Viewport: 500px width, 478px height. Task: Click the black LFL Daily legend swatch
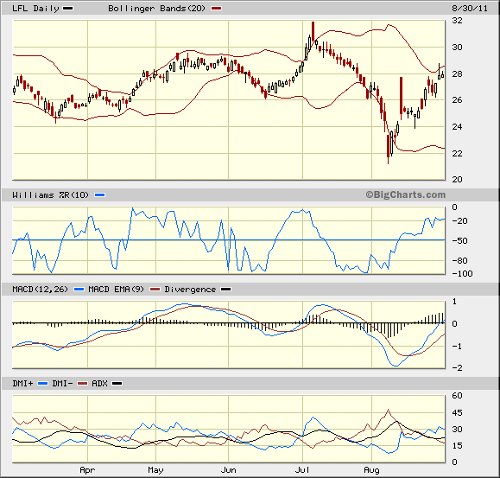68,9
